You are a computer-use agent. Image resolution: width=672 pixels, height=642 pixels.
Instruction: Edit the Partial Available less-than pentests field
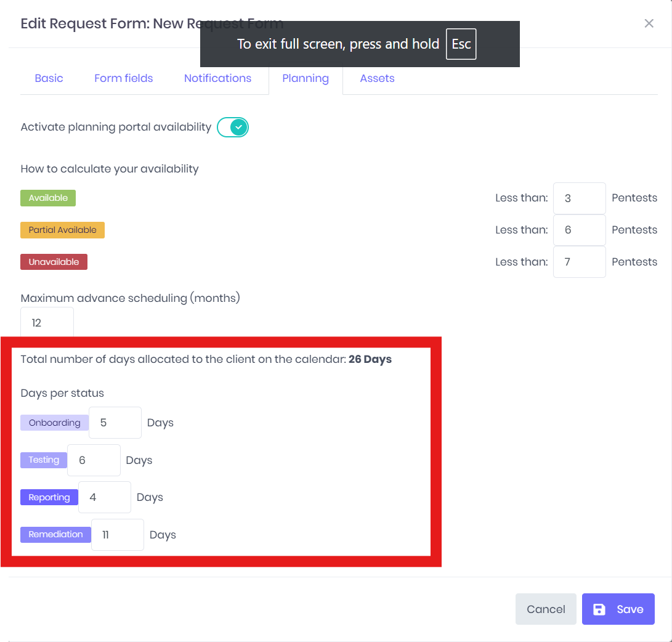pos(580,230)
